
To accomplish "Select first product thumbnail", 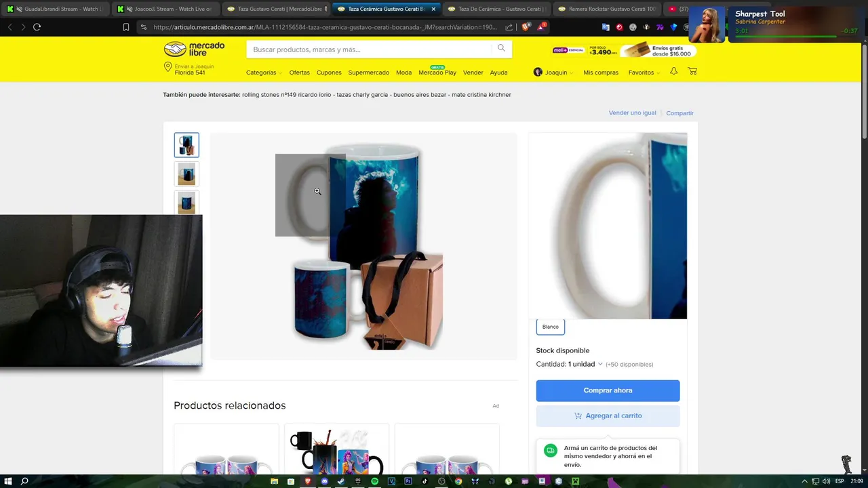I will click(x=186, y=145).
